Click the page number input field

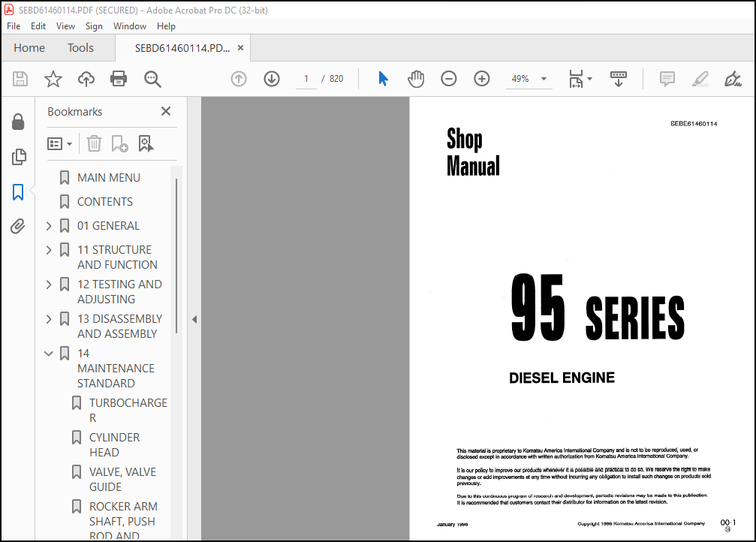coord(306,79)
